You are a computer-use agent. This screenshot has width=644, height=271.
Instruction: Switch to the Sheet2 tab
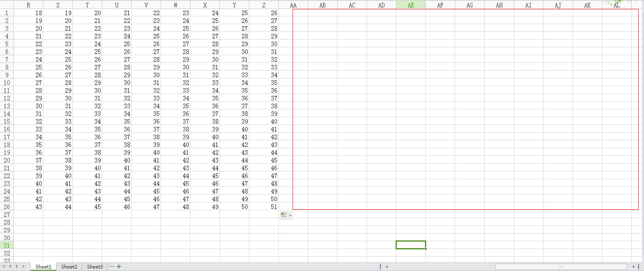click(69, 267)
